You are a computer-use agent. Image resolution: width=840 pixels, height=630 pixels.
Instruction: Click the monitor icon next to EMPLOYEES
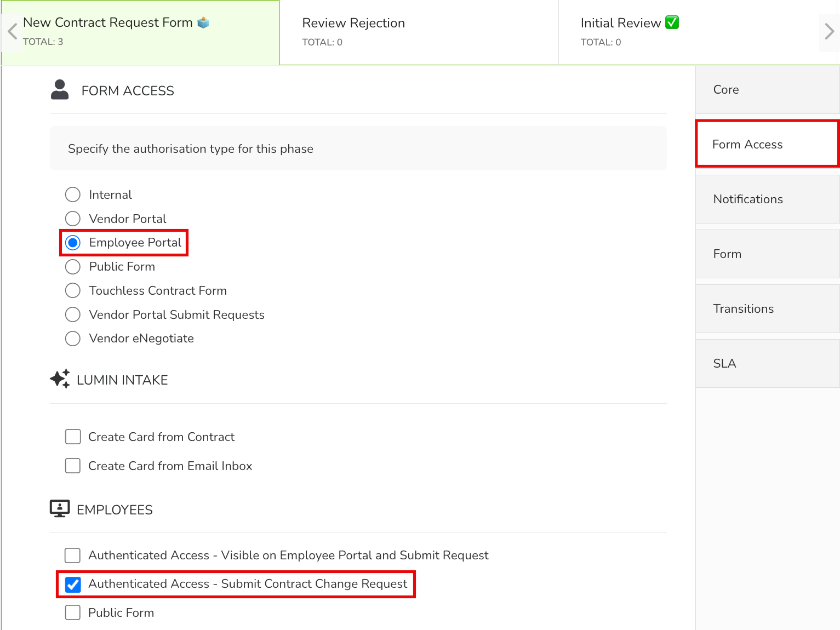click(x=60, y=509)
